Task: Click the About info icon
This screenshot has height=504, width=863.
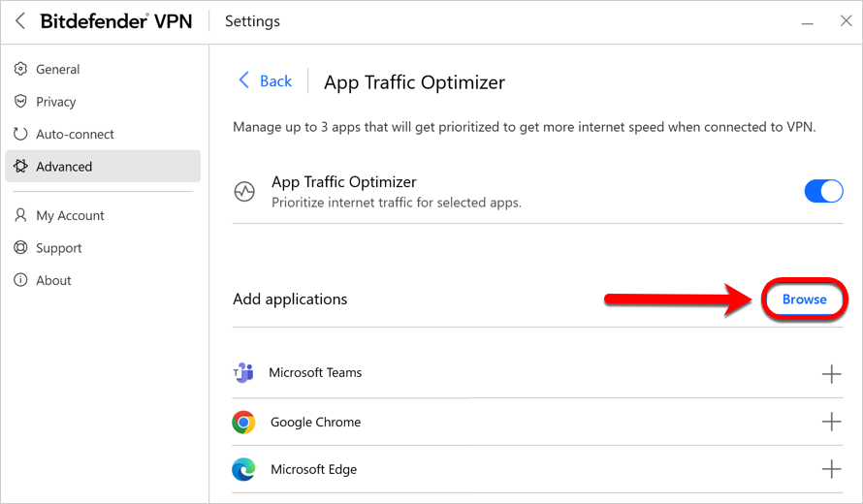Action: tap(20, 280)
